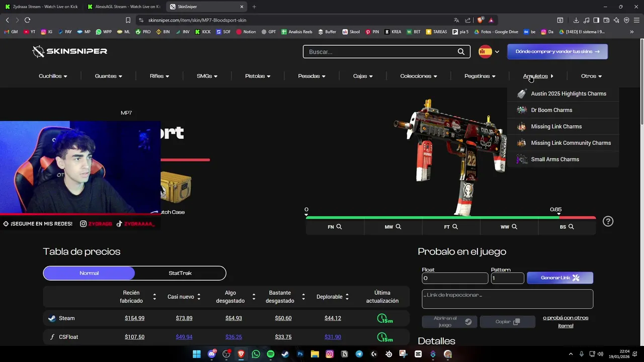
Task: Click the translate page icon
Action: point(456,20)
